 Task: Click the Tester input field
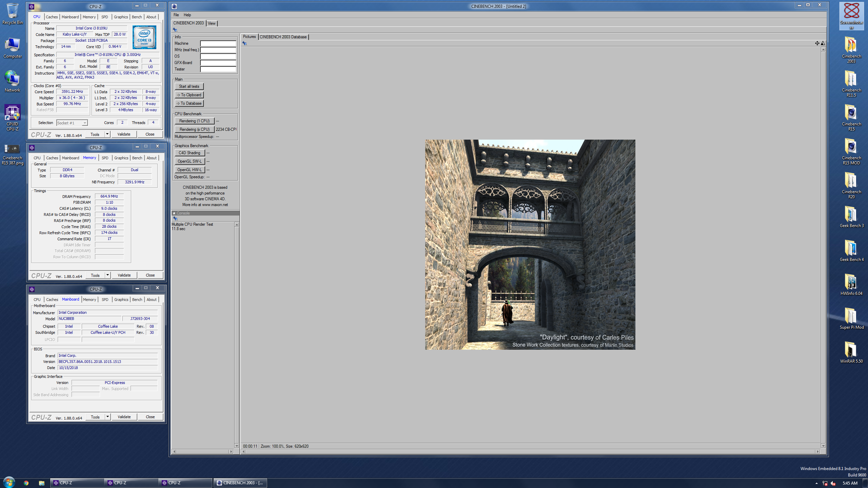[x=218, y=69]
